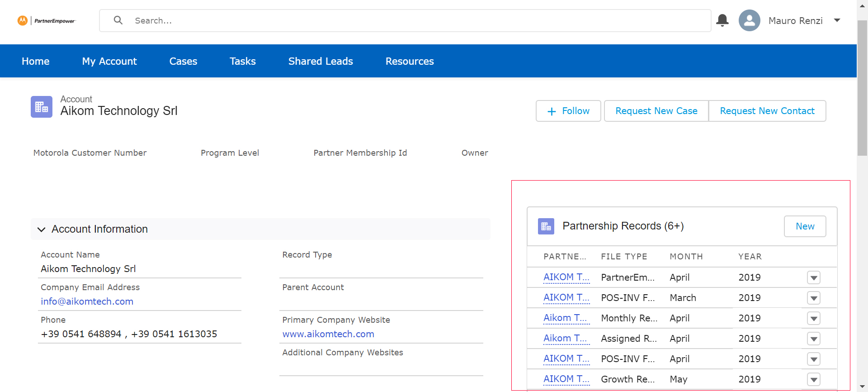Go to the Home tab

coord(36,61)
